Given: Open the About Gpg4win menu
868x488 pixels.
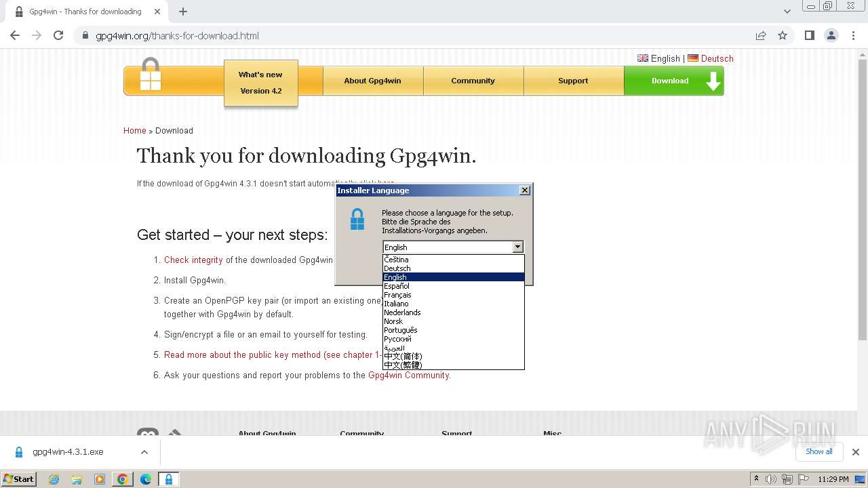Looking at the screenshot, I should tap(372, 81).
